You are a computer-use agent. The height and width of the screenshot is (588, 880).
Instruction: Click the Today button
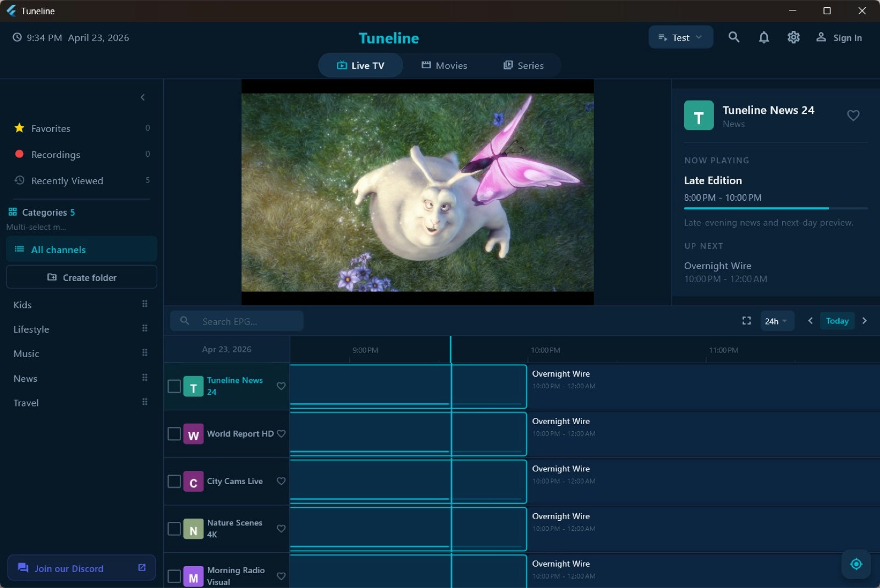point(837,321)
